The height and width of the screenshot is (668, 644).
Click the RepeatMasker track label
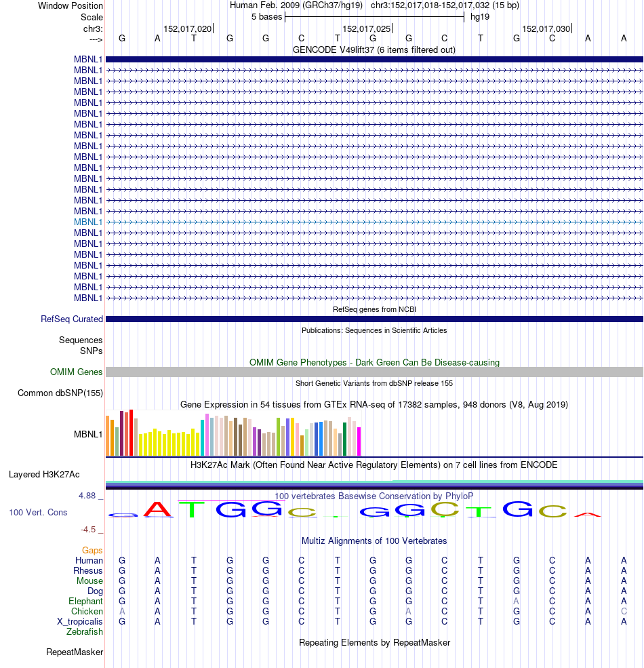pos(75,652)
